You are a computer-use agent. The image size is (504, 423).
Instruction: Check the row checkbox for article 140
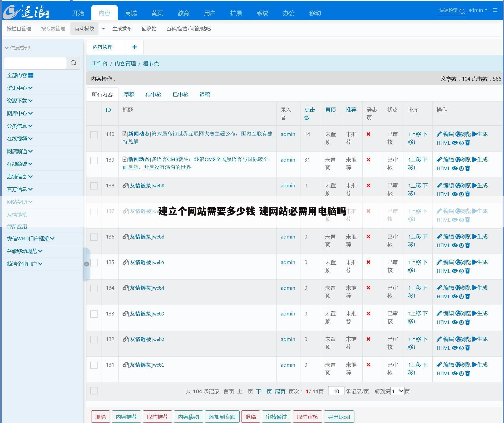94,135
